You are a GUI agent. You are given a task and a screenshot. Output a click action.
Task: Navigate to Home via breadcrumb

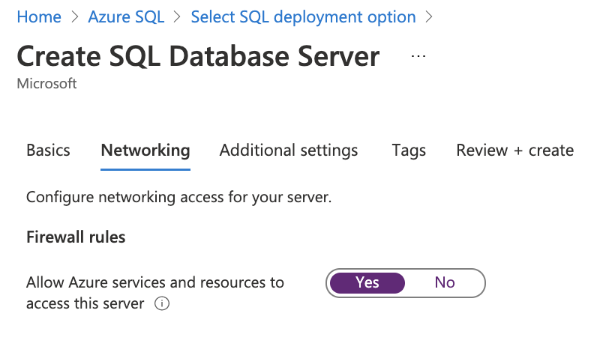click(x=39, y=16)
